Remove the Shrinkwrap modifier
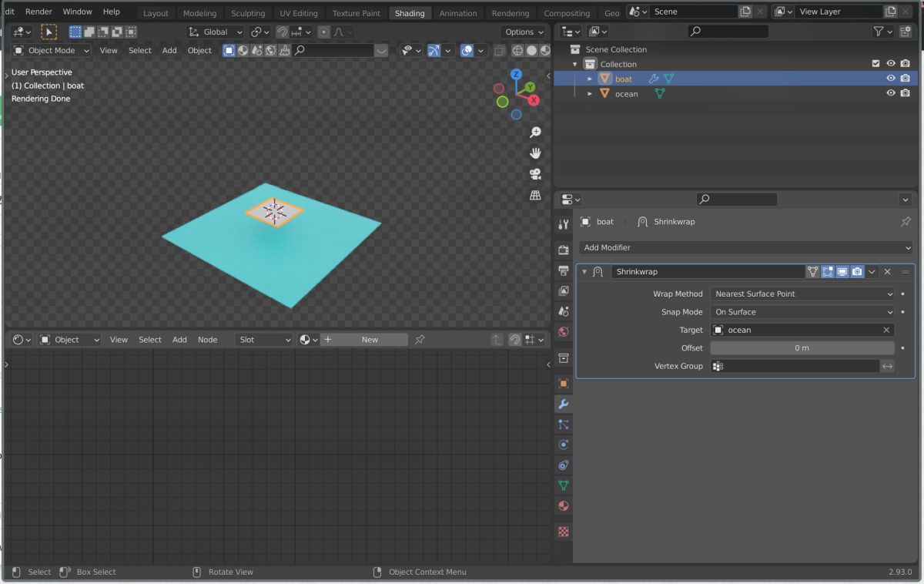Screen dimensions: 924x584 tap(887, 272)
